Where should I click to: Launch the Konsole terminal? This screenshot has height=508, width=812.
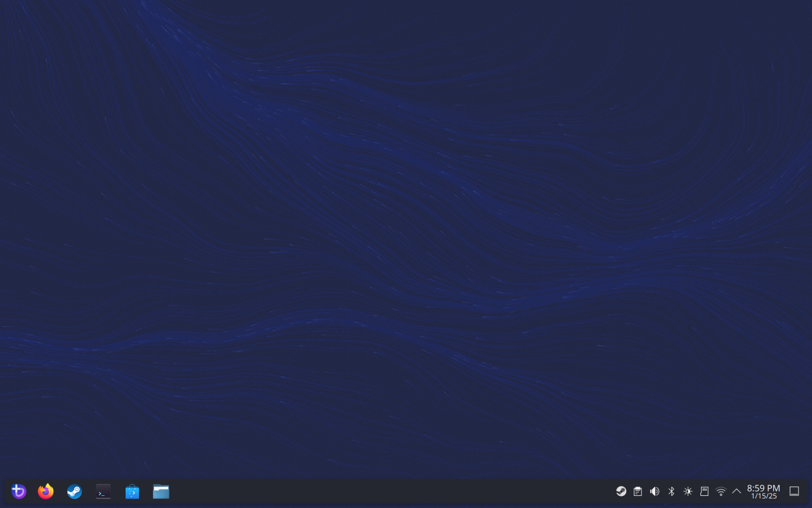(103, 491)
